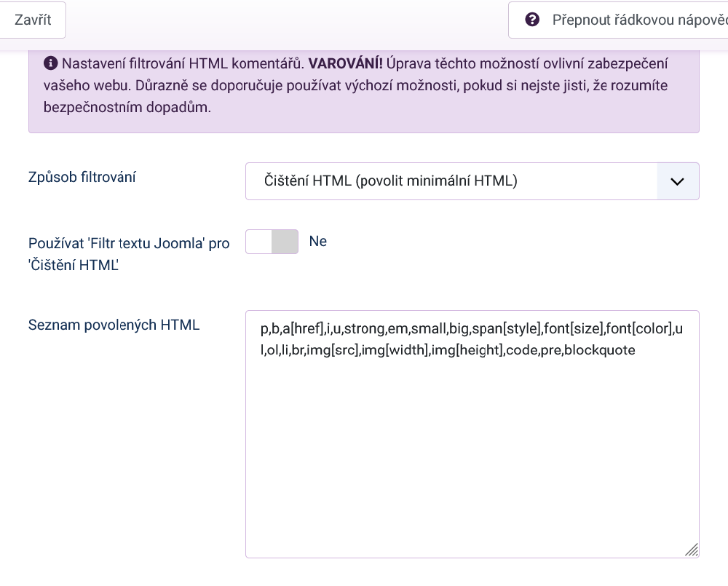This screenshot has width=728, height=586.
Task: Click the 'Seznam povolených HTML' label
Action: pos(114,325)
